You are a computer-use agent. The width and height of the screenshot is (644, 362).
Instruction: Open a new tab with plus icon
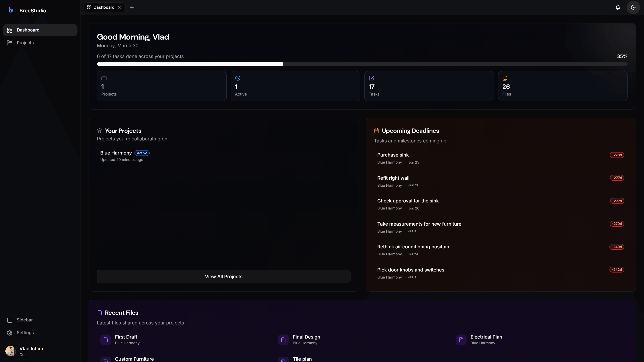[x=132, y=7]
